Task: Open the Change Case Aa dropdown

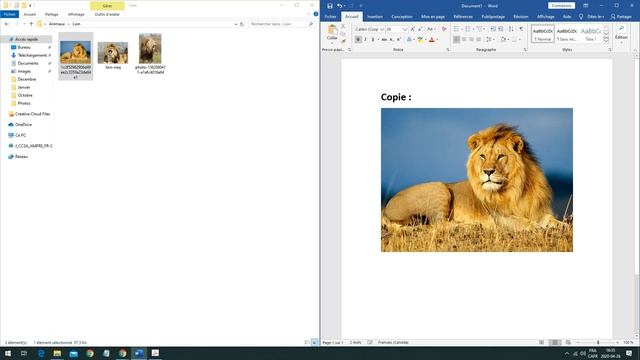Action: (x=431, y=29)
